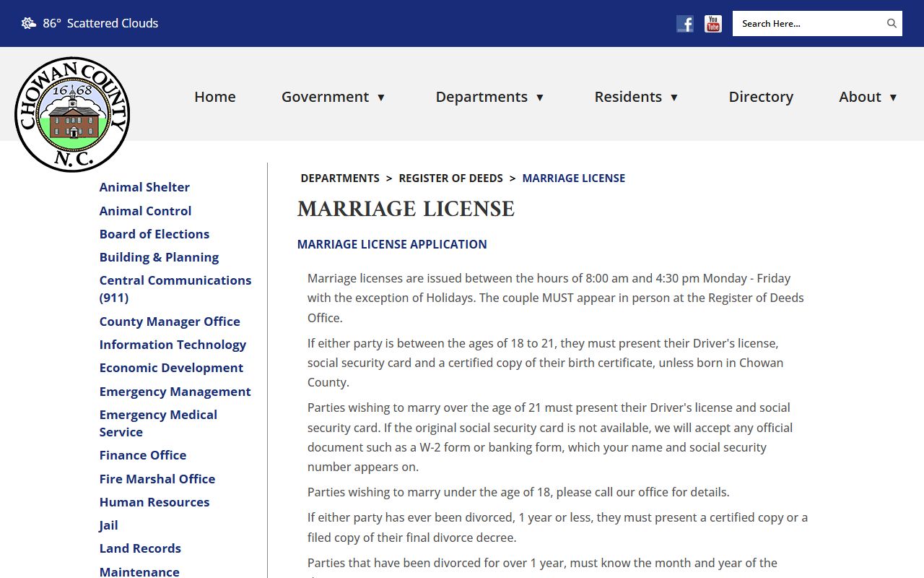Screen dimensions: 924x578
Task: Click the Chowan County seal logo
Action: [x=72, y=114]
